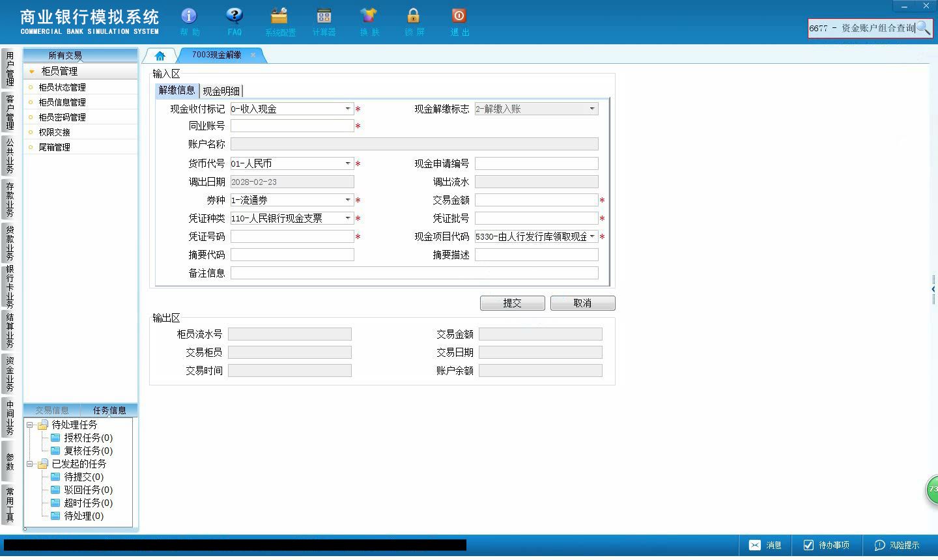Screen dimensions: 938x560
Task: Open 待办事项 in status bar
Action: pos(826,545)
